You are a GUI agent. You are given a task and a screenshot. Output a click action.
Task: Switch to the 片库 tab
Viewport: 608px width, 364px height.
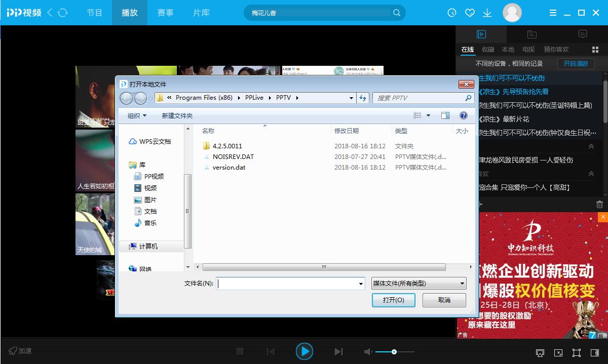click(201, 13)
